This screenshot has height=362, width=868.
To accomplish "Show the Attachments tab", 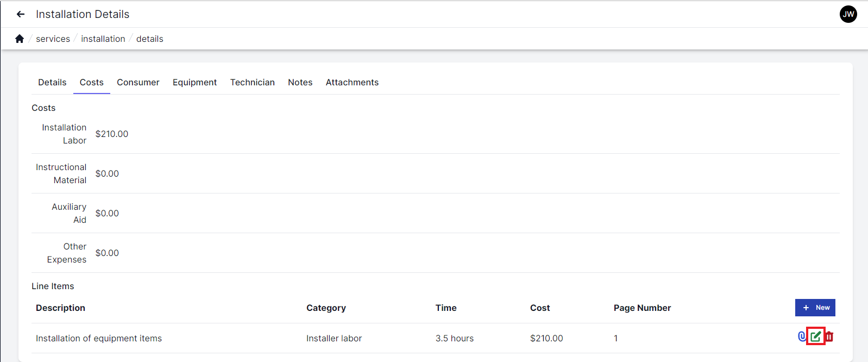I will click(352, 82).
